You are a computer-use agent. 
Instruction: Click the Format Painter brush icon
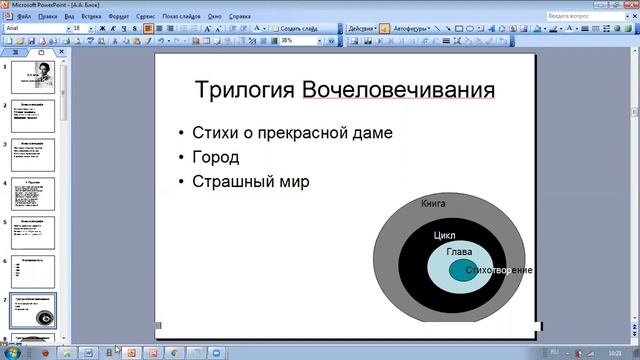click(148, 41)
